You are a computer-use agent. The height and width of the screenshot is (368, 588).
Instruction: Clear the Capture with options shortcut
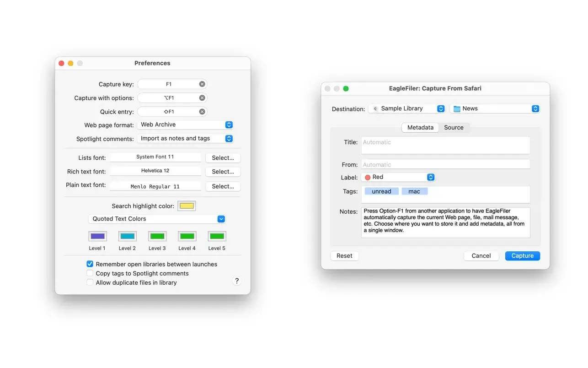tap(202, 98)
